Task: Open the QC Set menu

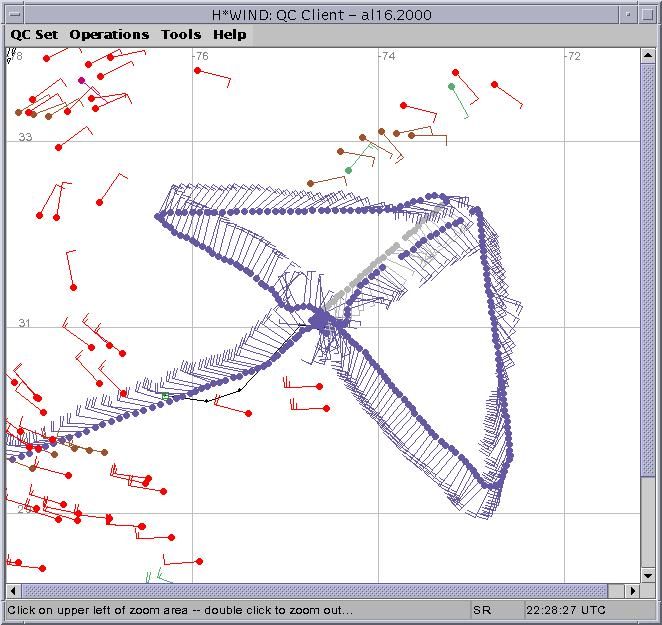Action: 34,34
